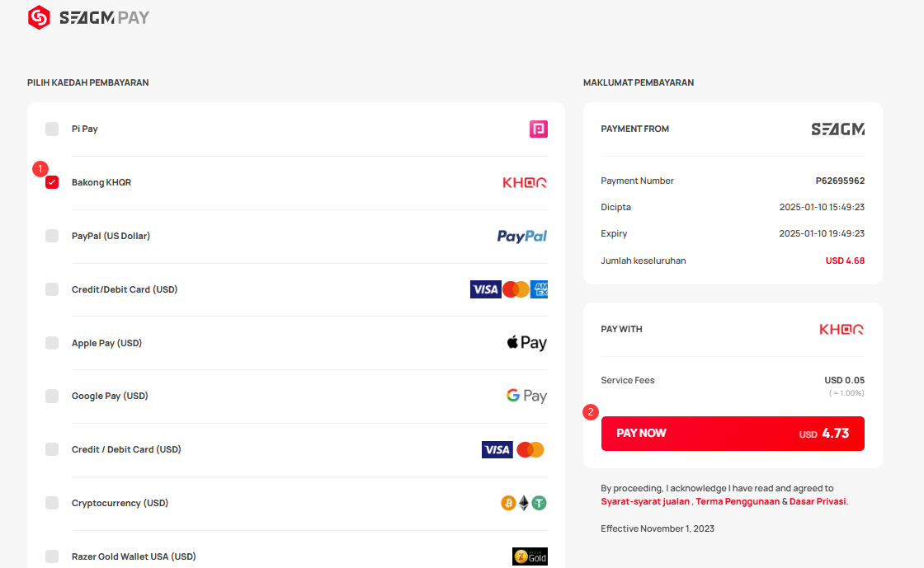Click the KHQR logo beside Bakong KHQR

(x=525, y=182)
